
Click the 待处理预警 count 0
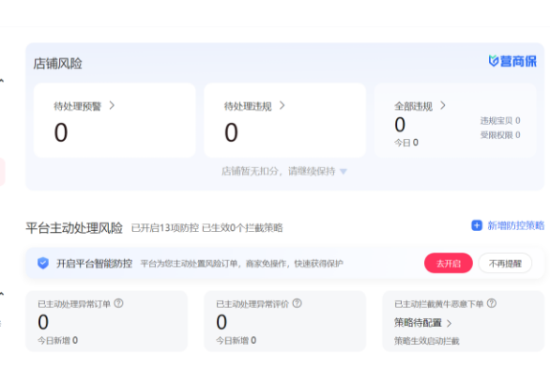tap(61, 133)
